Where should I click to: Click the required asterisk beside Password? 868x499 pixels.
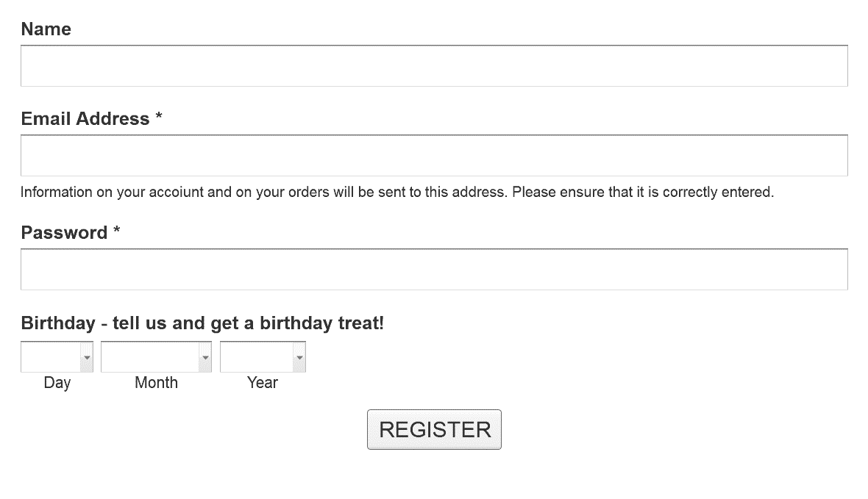coord(117,230)
